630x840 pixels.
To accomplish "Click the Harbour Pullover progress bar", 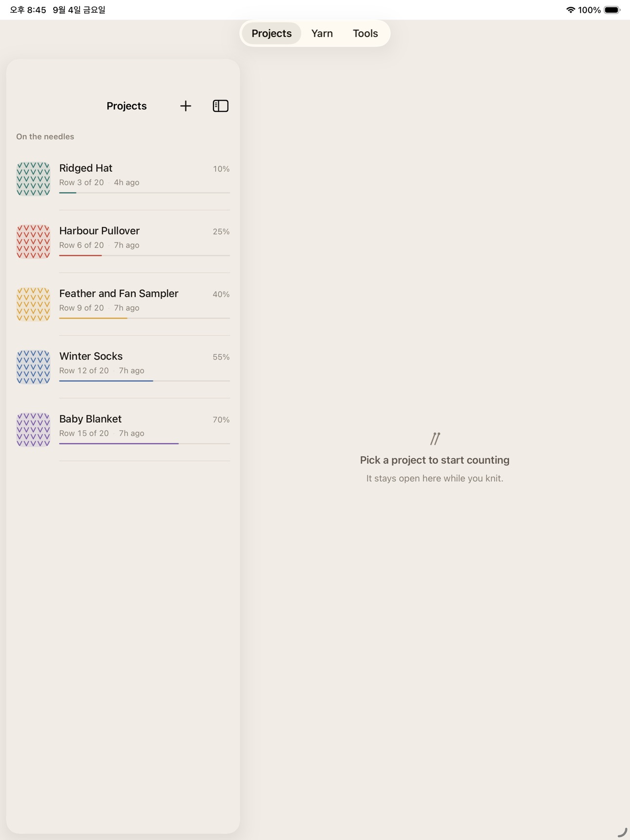I will click(x=145, y=255).
